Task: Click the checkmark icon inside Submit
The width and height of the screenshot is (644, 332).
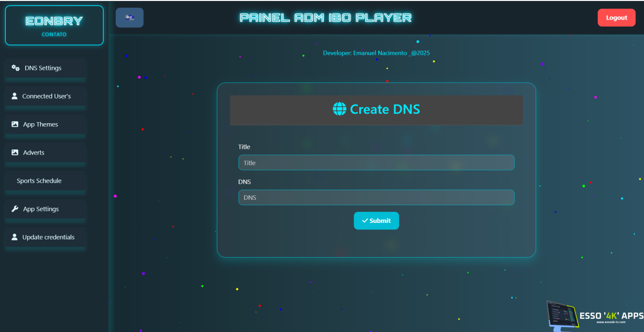Action: click(x=365, y=221)
